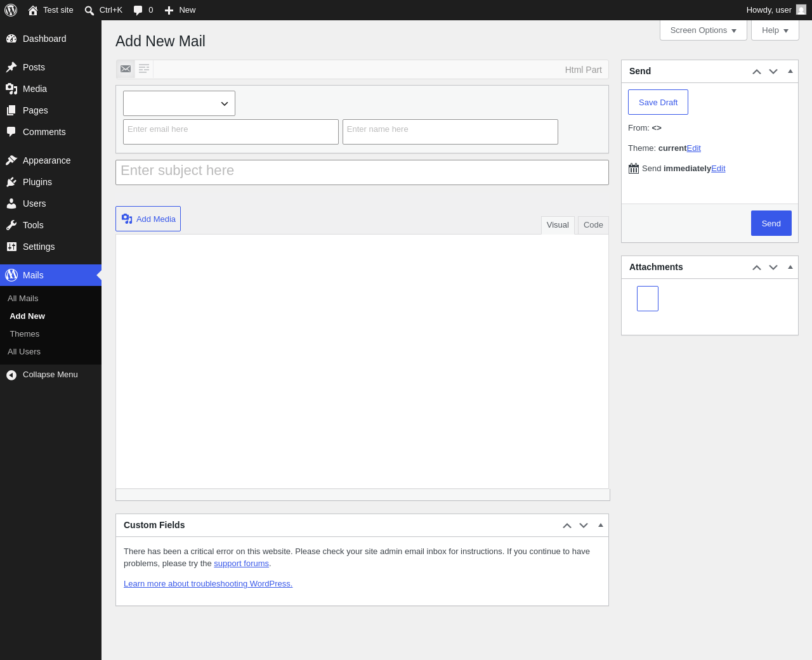
Task: Edit the Send immediately schedule
Action: [718, 169]
